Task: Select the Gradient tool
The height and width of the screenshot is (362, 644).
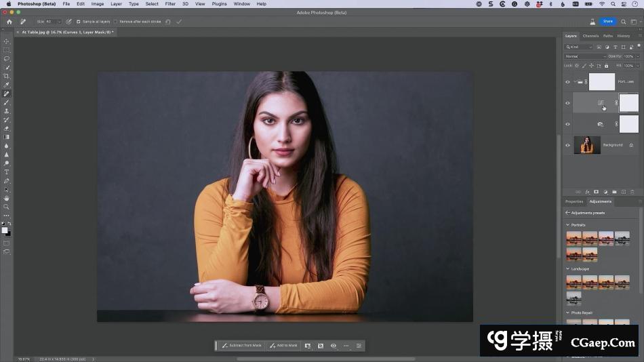Action: point(7,137)
